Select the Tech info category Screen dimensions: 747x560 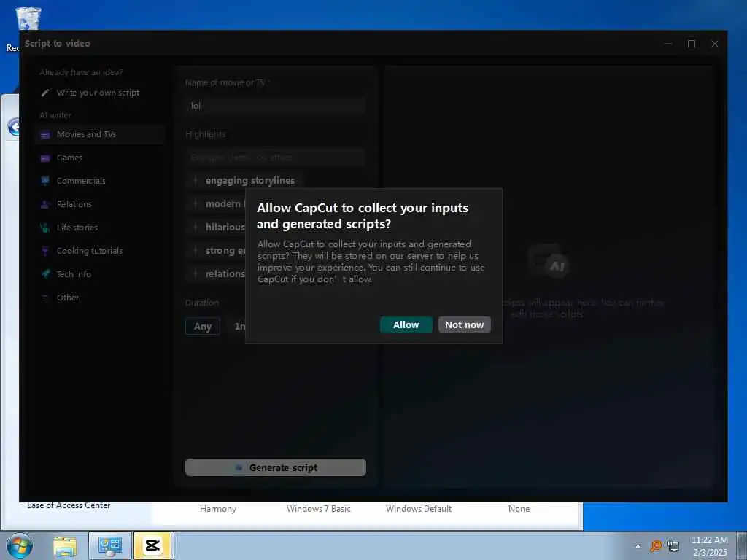click(x=74, y=274)
